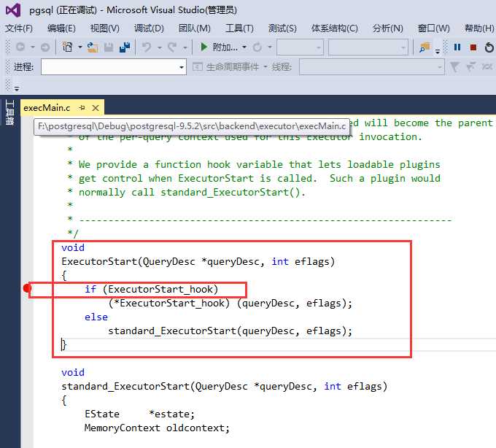
Task: Open the Help (帮助) menu
Action: pos(479,28)
